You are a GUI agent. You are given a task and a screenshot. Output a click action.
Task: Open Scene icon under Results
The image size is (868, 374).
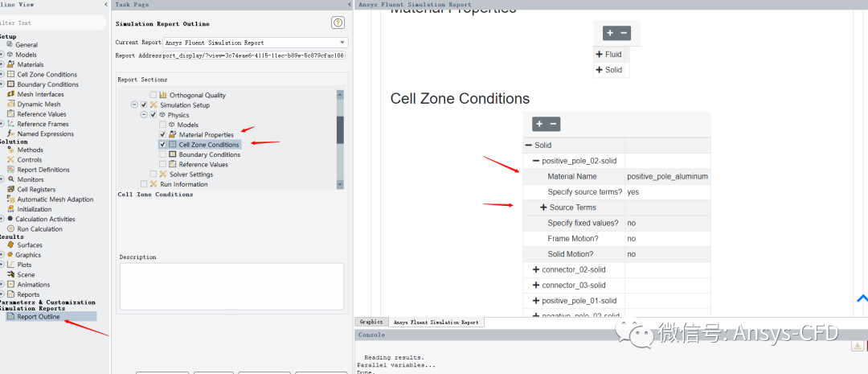pyautogui.click(x=11, y=275)
